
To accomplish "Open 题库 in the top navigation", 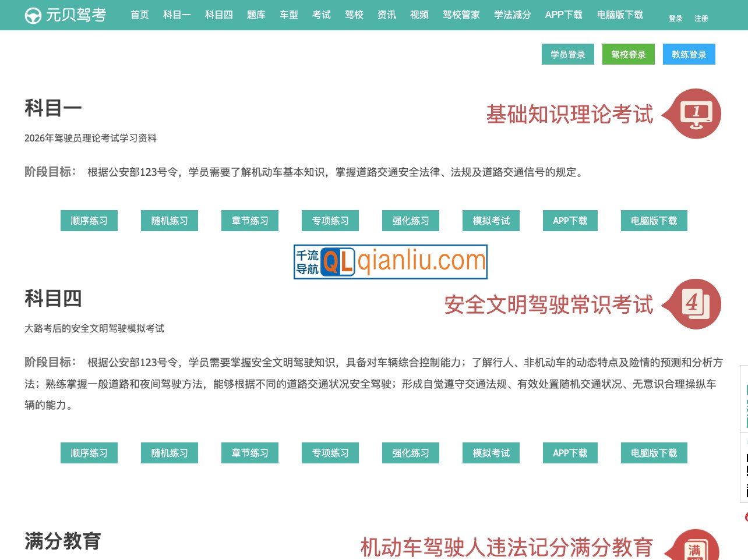I will 256,15.
